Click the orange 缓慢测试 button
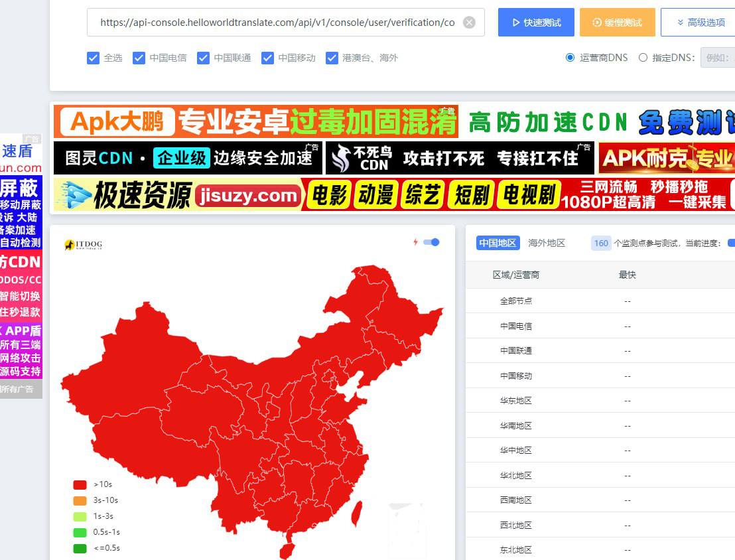735x560 pixels. tap(617, 23)
